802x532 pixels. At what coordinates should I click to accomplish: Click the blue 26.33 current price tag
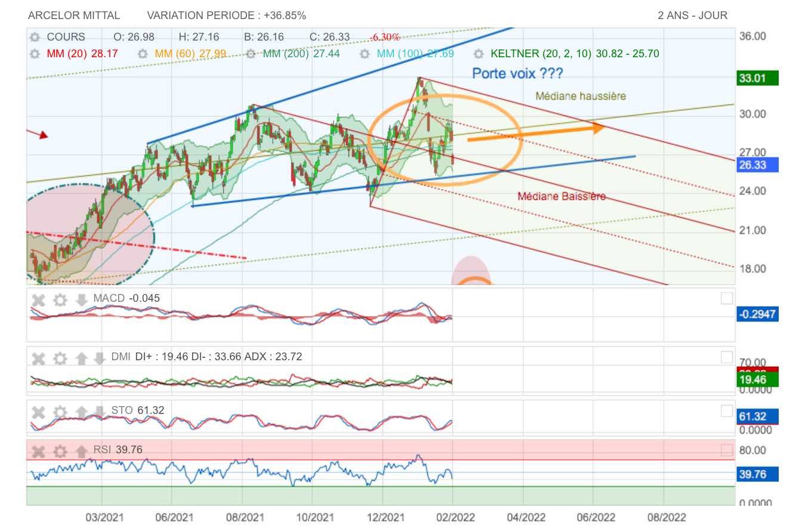click(758, 165)
